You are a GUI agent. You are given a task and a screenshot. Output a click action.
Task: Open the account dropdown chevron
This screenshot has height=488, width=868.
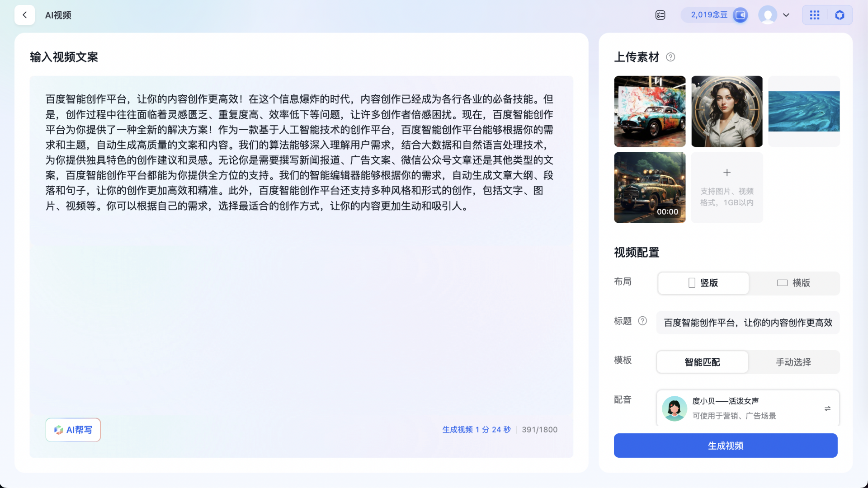point(786,14)
